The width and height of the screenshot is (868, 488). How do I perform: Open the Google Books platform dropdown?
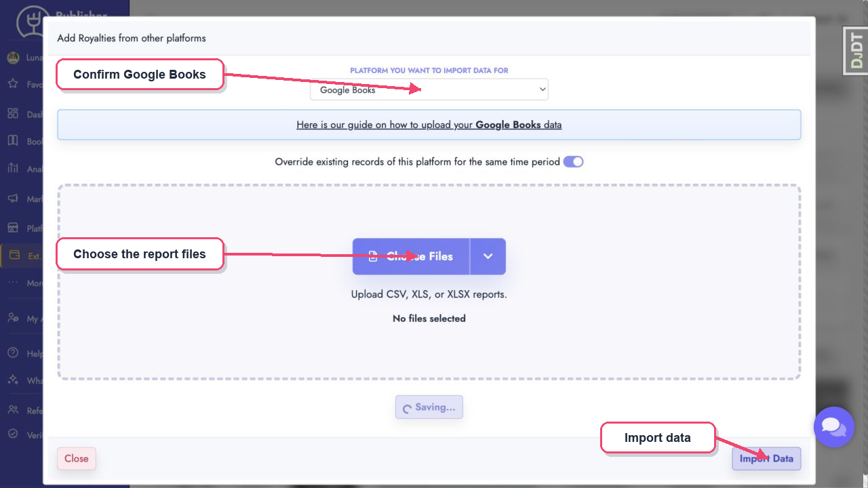tap(429, 89)
